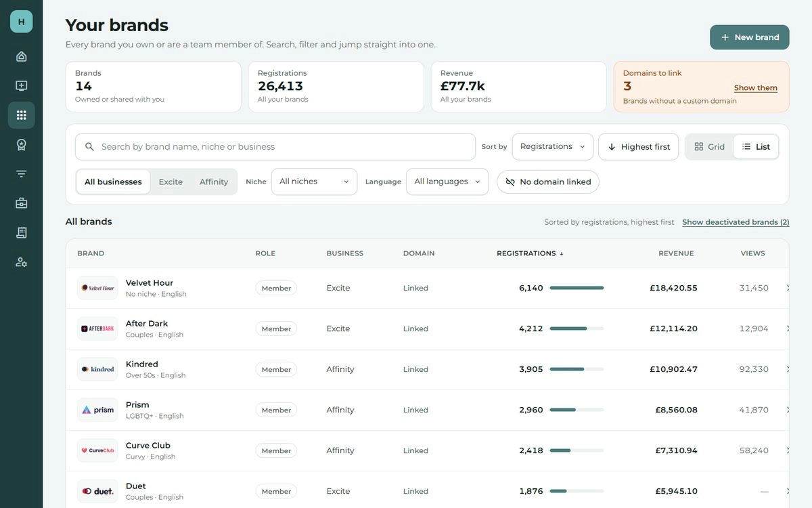This screenshot has width=812, height=508.
Task: Open the brands grid icon in sidebar
Action: [21, 115]
